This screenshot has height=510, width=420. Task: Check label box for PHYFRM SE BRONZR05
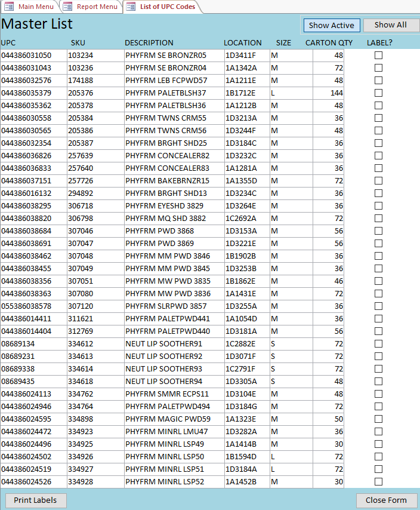tap(378, 56)
